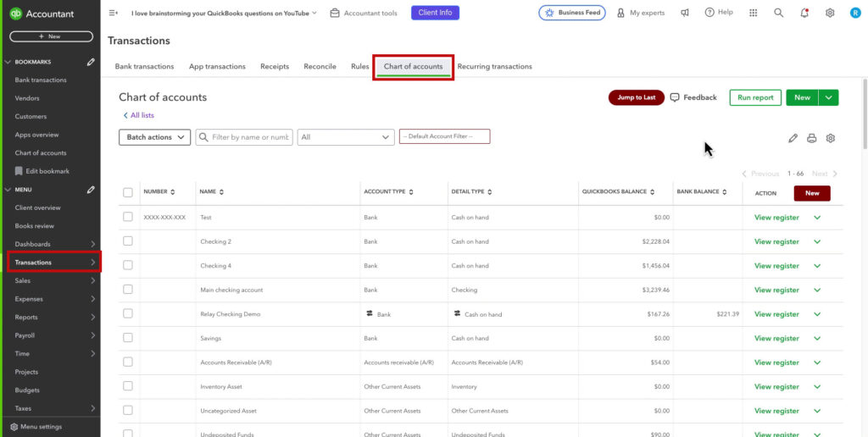This screenshot has height=437, width=868.
Task: Check the Test account row checkbox
Action: 128,217
